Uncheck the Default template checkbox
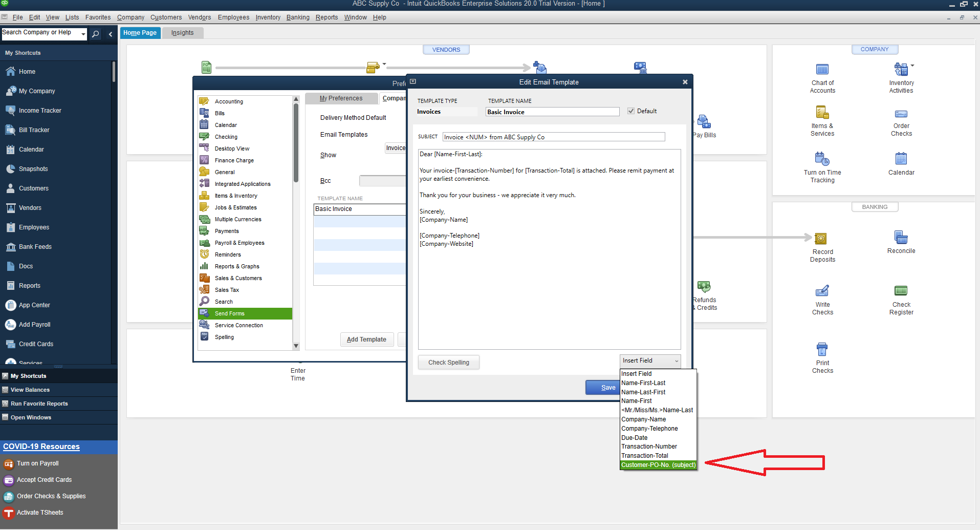The image size is (980, 530). click(x=631, y=111)
